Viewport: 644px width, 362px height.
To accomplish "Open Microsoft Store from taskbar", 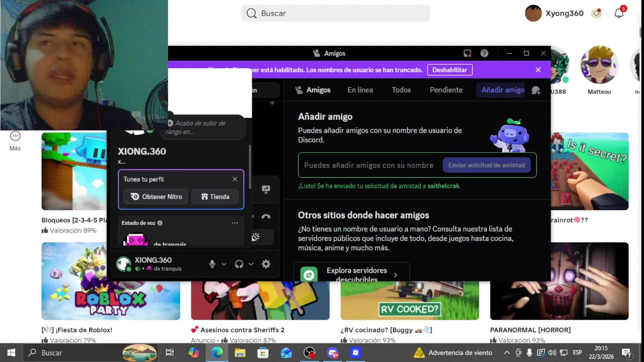I will (263, 353).
